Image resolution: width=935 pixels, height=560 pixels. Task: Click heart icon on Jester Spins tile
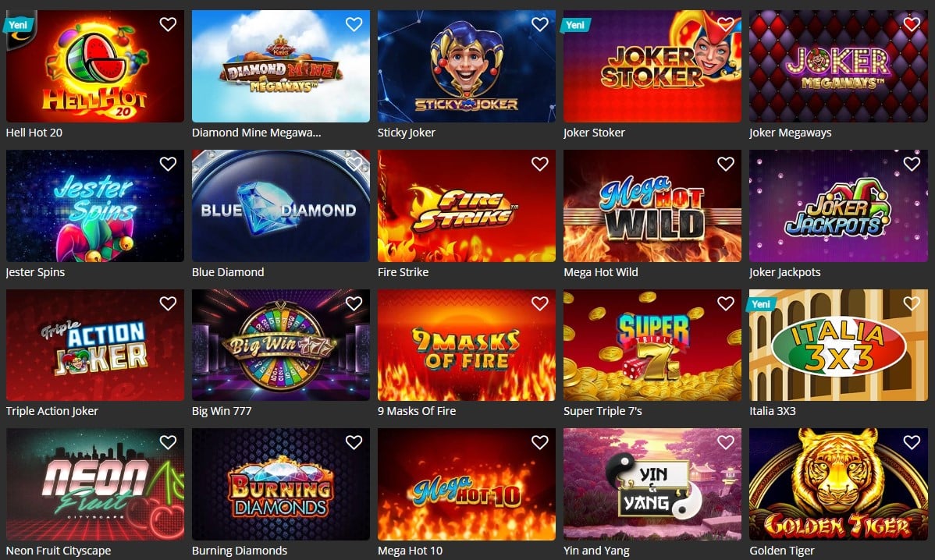168,164
